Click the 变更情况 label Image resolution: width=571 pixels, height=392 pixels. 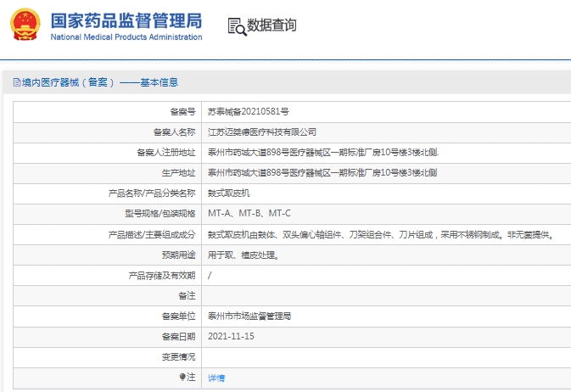[x=178, y=357]
